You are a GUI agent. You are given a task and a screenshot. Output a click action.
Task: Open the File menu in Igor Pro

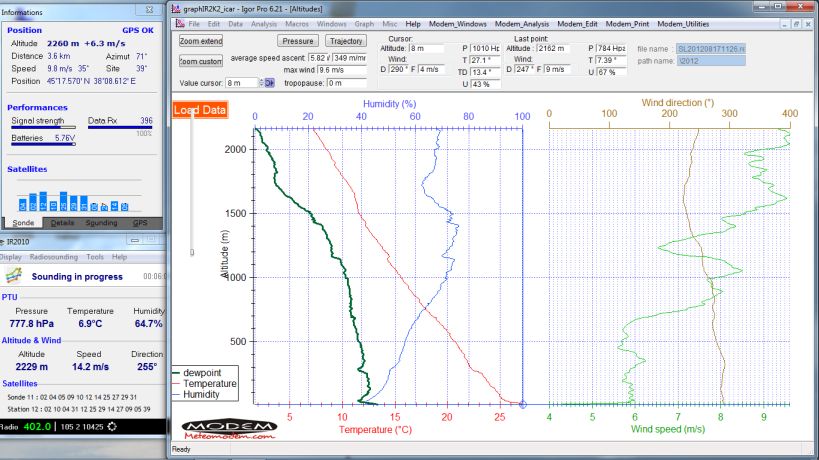[x=194, y=24]
